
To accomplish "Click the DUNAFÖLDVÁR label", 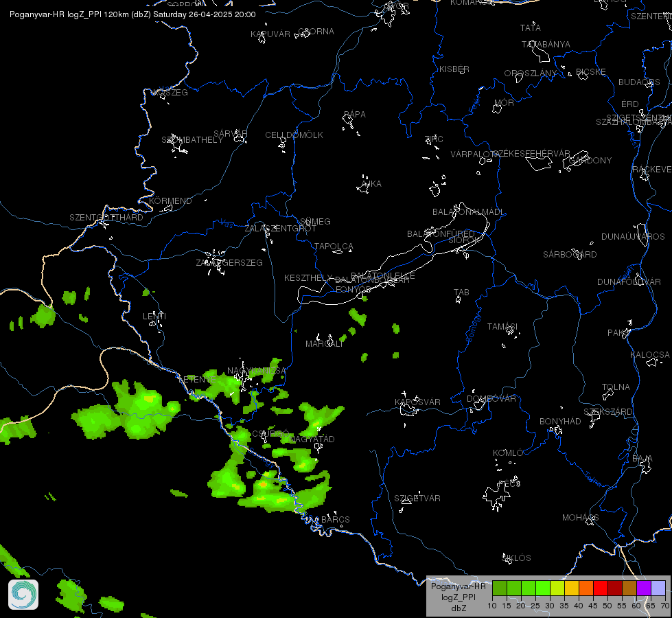I will coord(629,282).
